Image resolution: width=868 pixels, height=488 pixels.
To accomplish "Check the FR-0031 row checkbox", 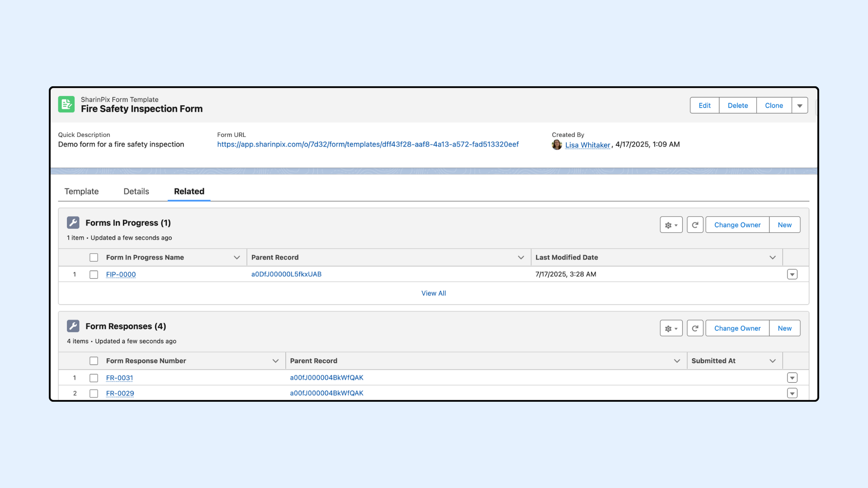I will pos(94,378).
